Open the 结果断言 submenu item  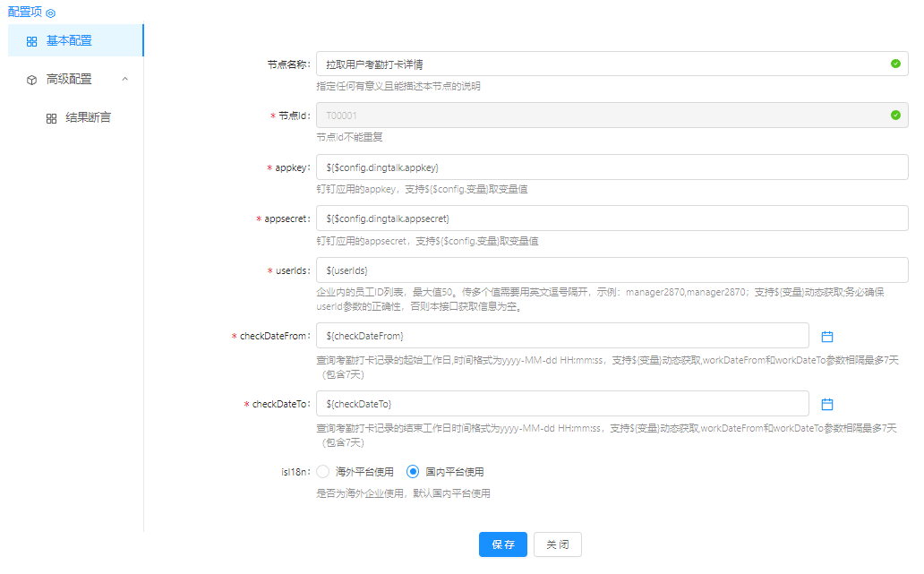(x=88, y=118)
